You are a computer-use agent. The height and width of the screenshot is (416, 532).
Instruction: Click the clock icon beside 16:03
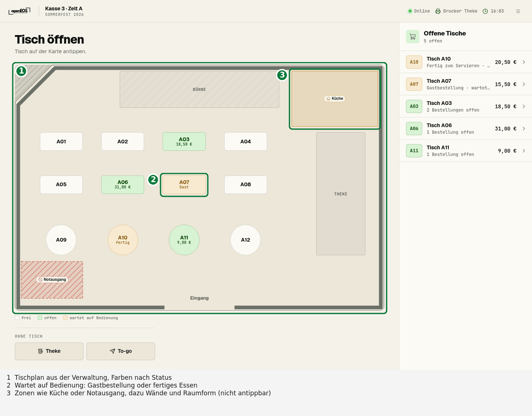pos(485,11)
